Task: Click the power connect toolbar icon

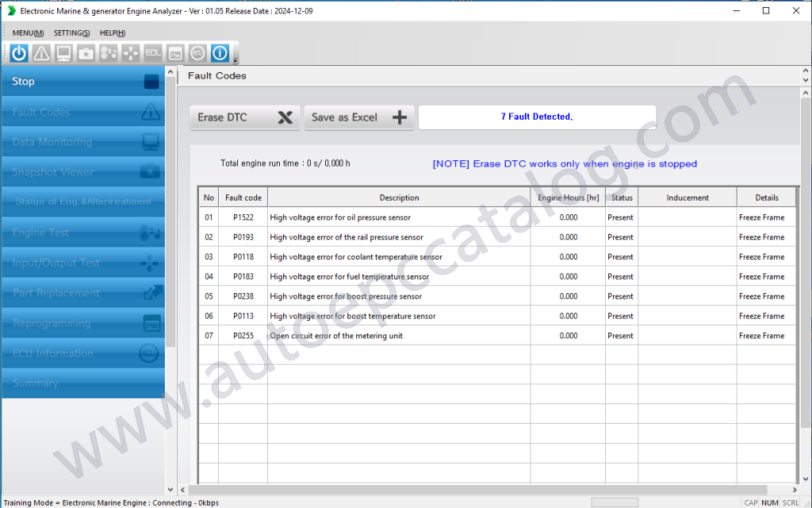Action: point(19,53)
